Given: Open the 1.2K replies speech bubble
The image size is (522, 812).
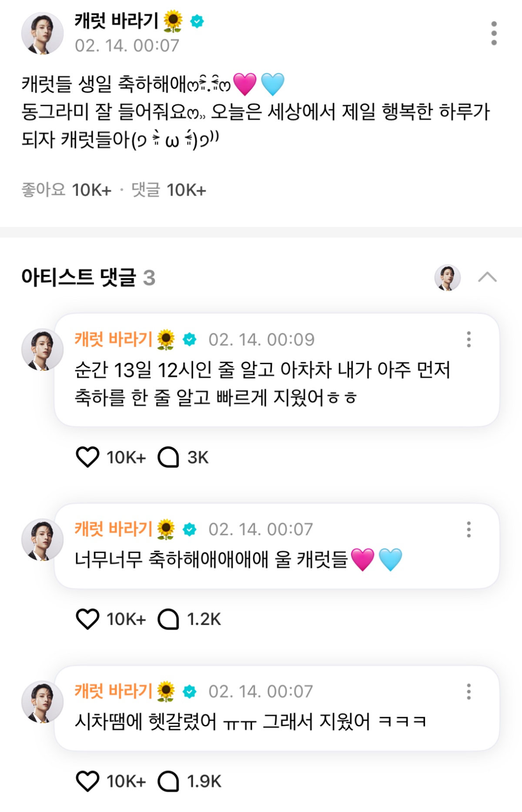Looking at the screenshot, I should (168, 619).
